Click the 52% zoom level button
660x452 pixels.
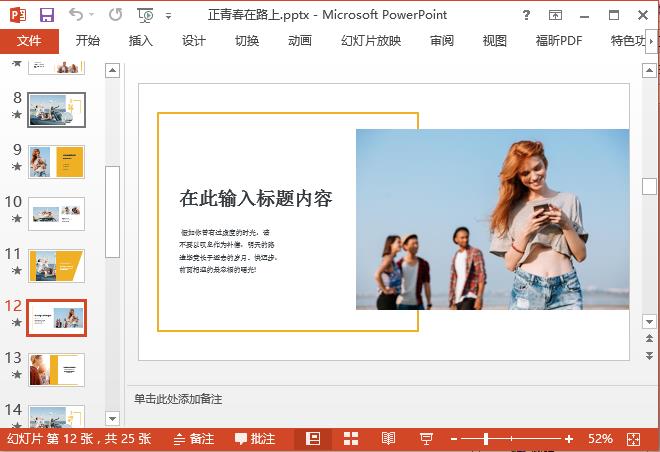pyautogui.click(x=600, y=439)
